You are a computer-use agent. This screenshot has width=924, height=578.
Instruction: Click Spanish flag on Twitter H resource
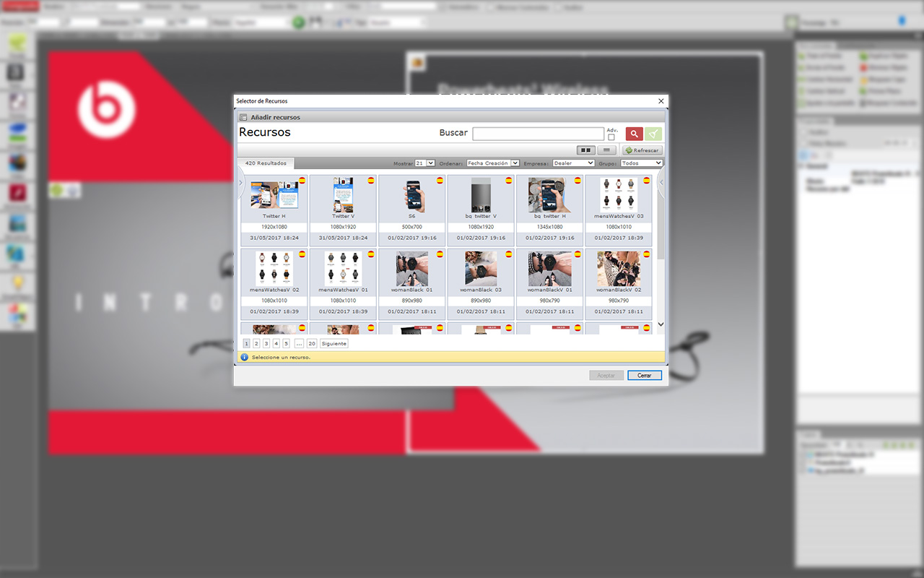[x=302, y=181]
